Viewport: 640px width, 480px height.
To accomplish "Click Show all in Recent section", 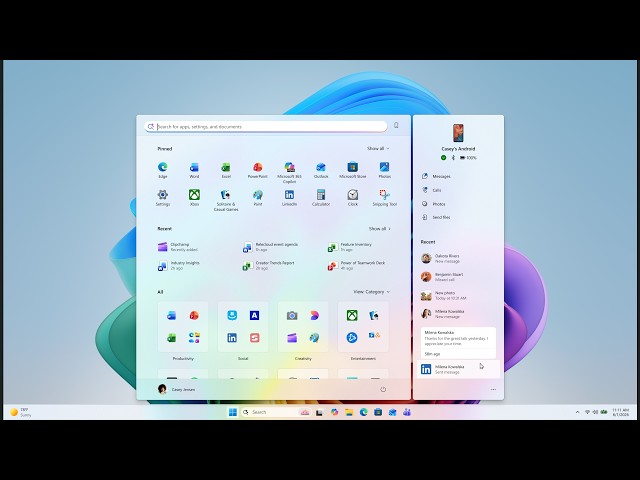I will click(x=380, y=229).
